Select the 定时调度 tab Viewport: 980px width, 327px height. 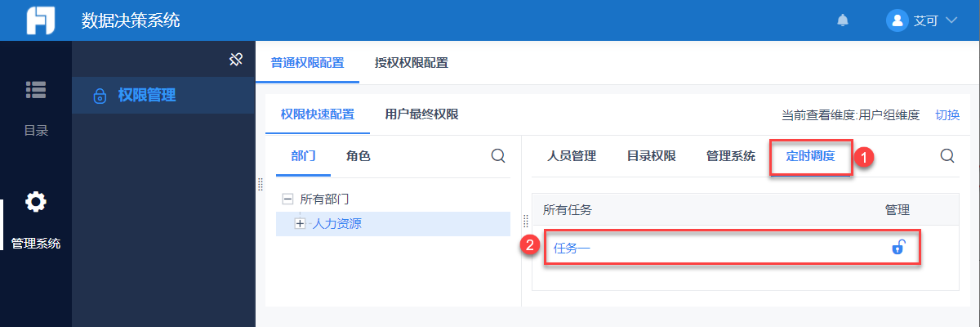(x=810, y=155)
